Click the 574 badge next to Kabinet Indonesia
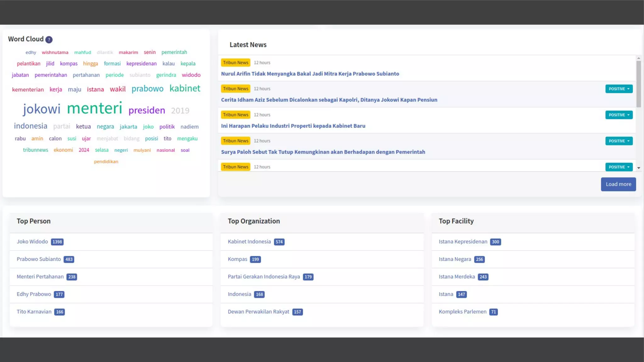This screenshot has height=362, width=644. [x=279, y=242]
